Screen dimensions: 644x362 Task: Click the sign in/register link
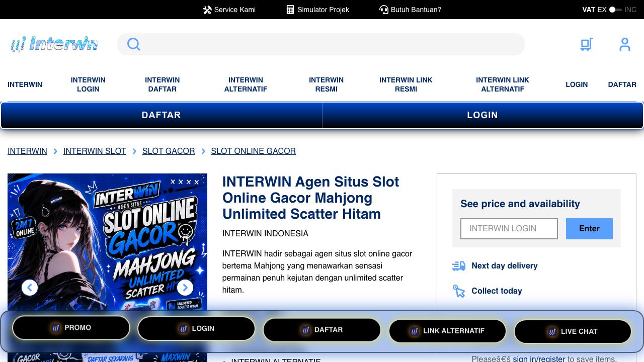pyautogui.click(x=539, y=358)
